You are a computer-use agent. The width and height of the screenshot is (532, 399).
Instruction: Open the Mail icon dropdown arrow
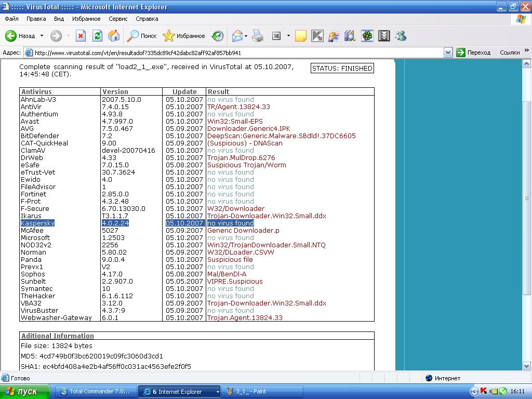coord(246,36)
